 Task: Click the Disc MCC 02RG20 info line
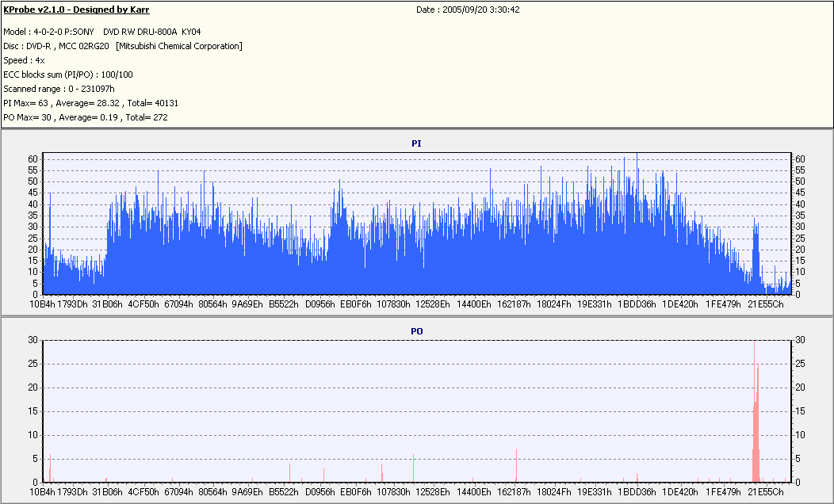click(x=123, y=46)
